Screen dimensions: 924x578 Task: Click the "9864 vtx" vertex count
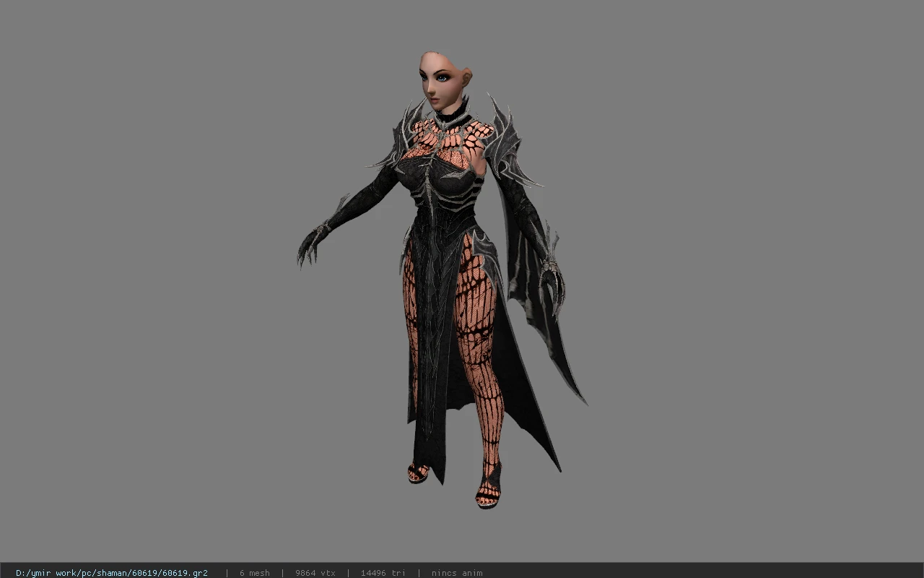(315, 573)
